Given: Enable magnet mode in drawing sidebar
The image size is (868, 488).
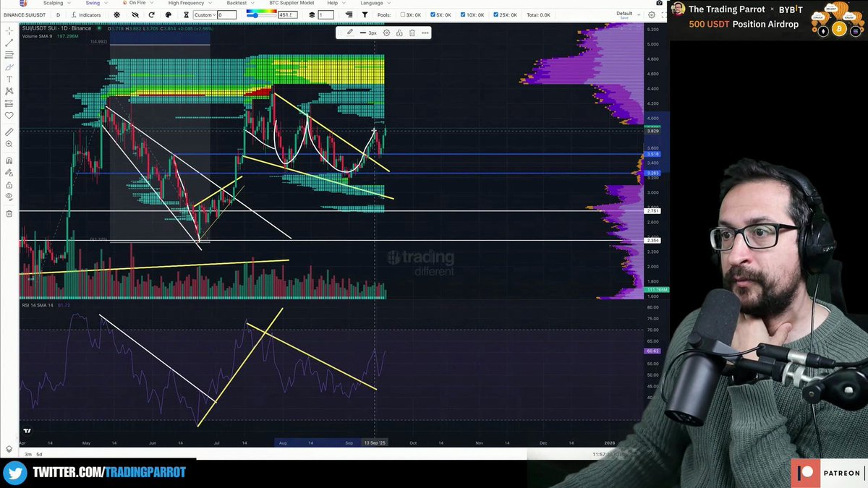Looking at the screenshot, I should [x=9, y=160].
